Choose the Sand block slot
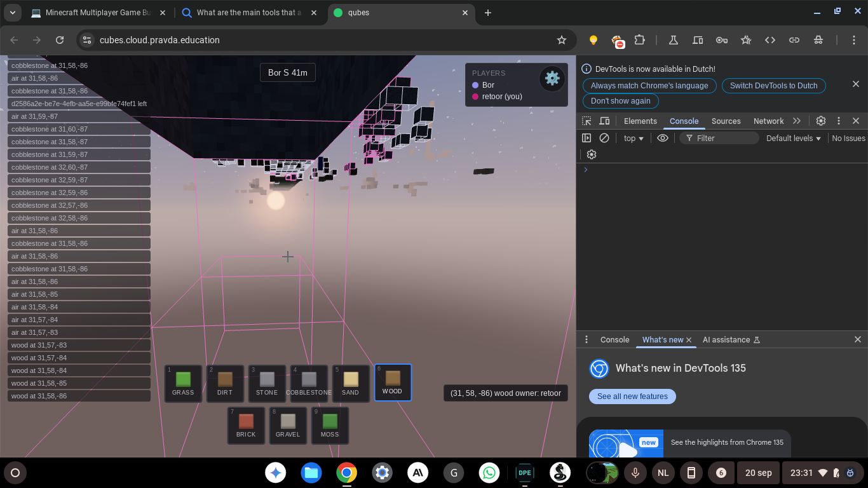Screen dimensions: 868x488 [351, 383]
